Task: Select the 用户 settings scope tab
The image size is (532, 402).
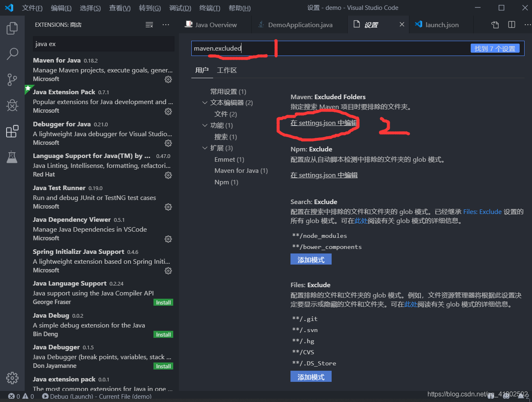Action: click(x=202, y=70)
